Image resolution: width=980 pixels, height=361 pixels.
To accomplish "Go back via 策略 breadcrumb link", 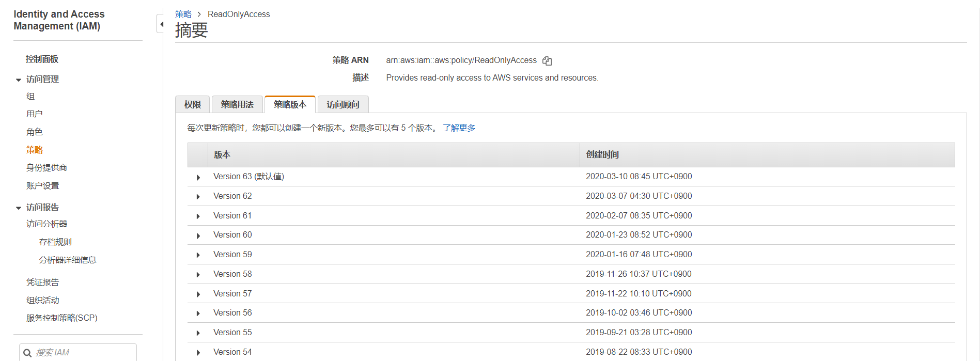I will click(x=183, y=14).
